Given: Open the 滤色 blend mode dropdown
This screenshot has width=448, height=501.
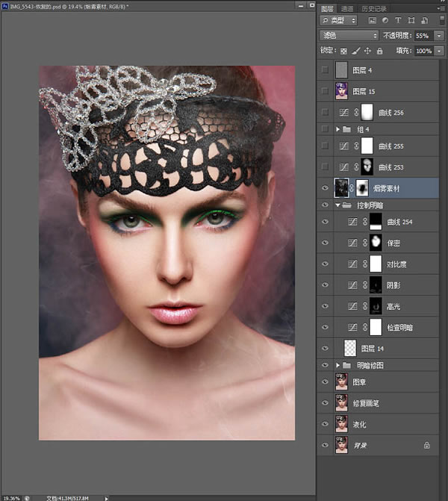Looking at the screenshot, I should pyautogui.click(x=349, y=35).
